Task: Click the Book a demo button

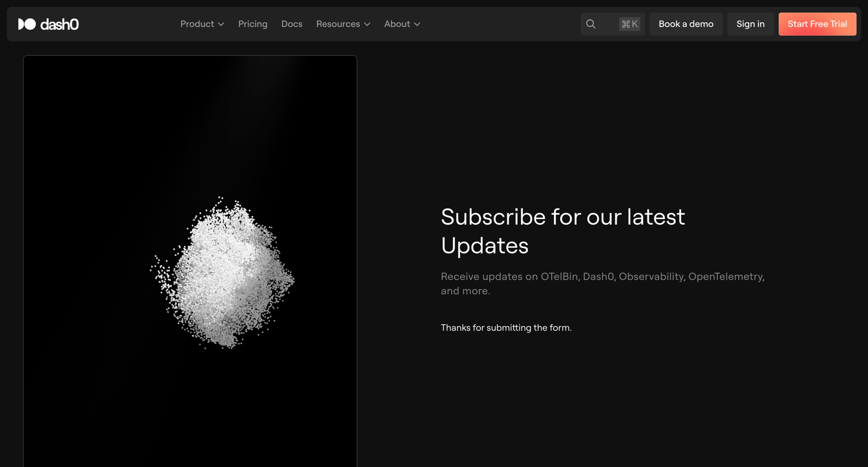Action: tap(686, 24)
